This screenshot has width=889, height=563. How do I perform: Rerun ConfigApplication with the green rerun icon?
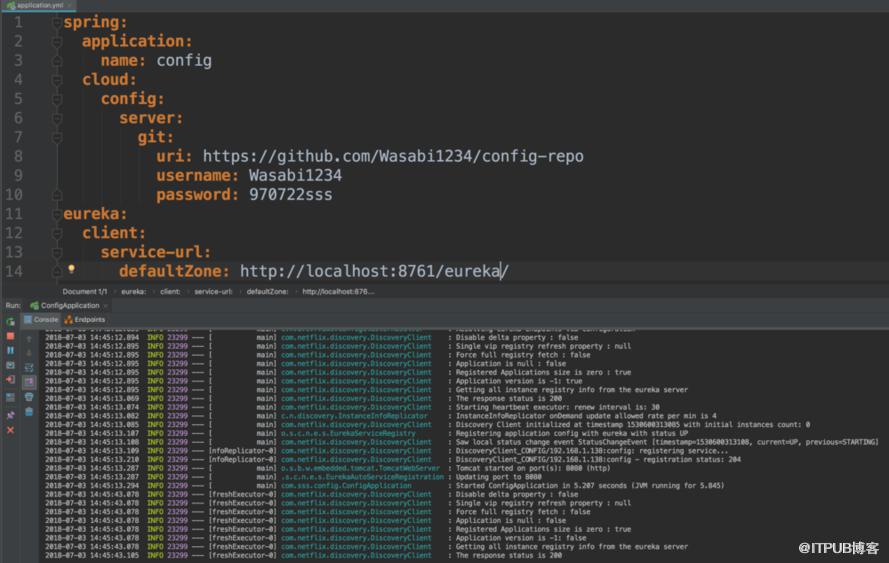click(10, 321)
